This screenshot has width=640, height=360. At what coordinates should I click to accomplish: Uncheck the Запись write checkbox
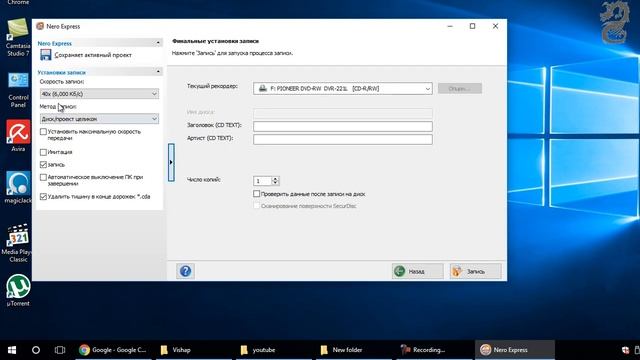point(43,164)
